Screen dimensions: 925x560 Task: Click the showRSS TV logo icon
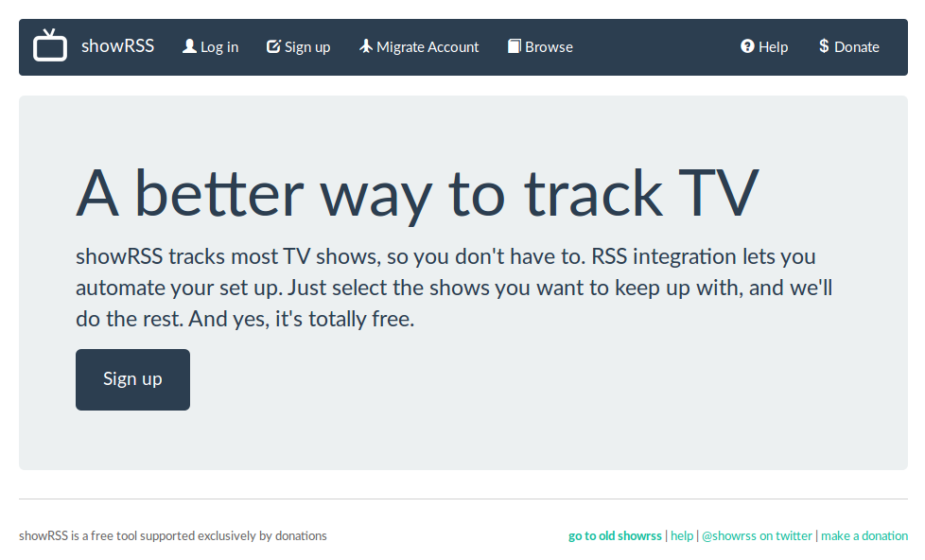pos(50,44)
